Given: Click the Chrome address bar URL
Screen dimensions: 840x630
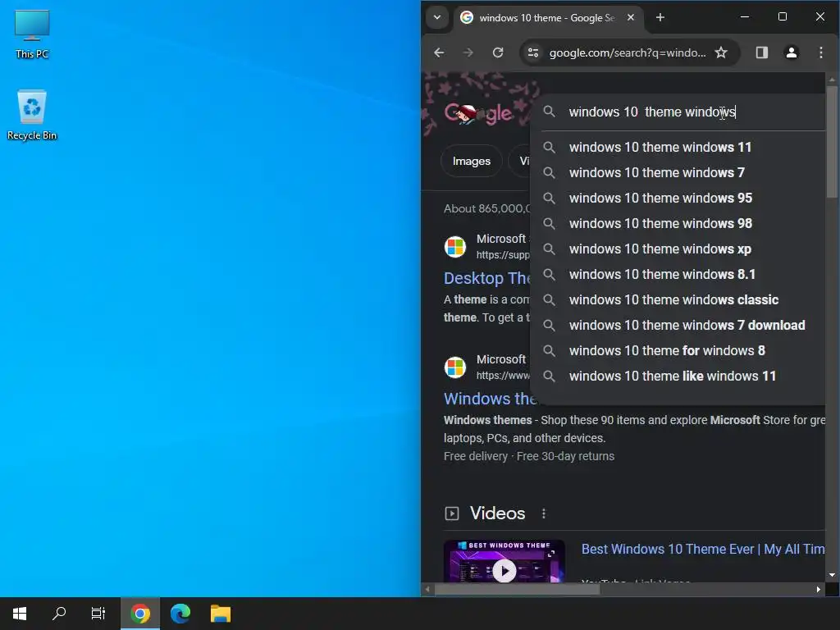Looking at the screenshot, I should click(628, 52).
